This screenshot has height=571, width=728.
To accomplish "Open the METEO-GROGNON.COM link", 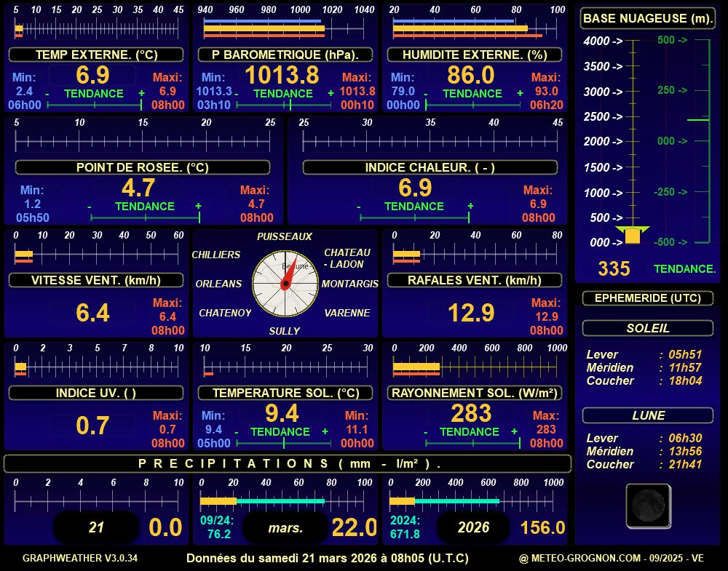I will coord(611,559).
